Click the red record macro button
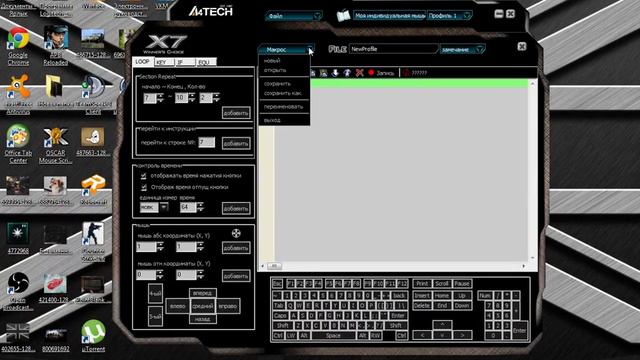Image resolution: width=640 pixels, height=360 pixels. coord(371,73)
